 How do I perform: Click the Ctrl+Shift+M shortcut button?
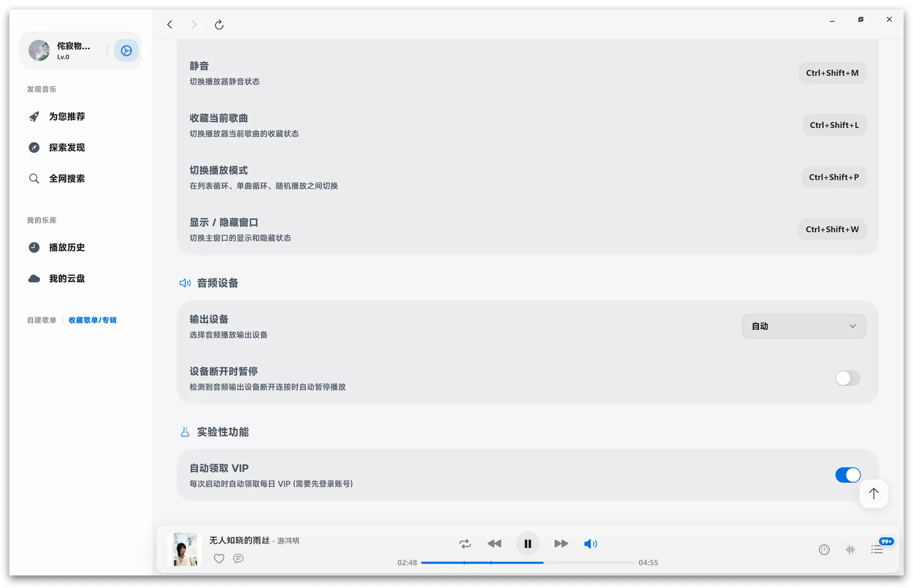point(832,72)
